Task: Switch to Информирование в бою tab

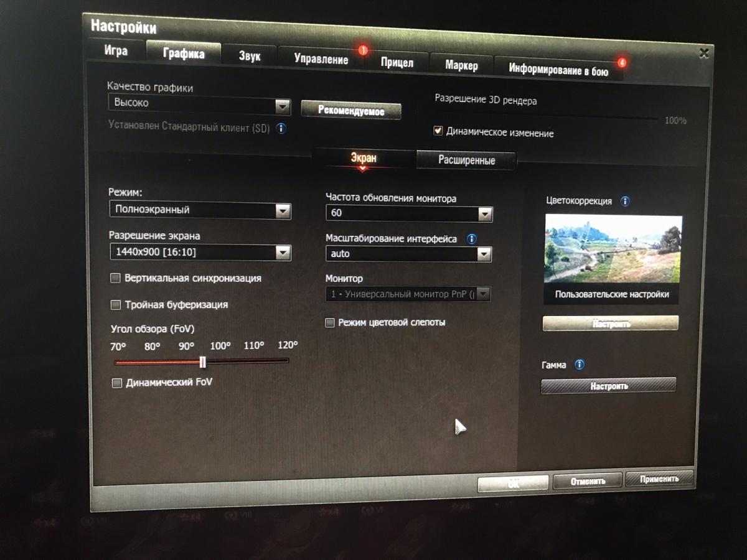Action: 558,70
